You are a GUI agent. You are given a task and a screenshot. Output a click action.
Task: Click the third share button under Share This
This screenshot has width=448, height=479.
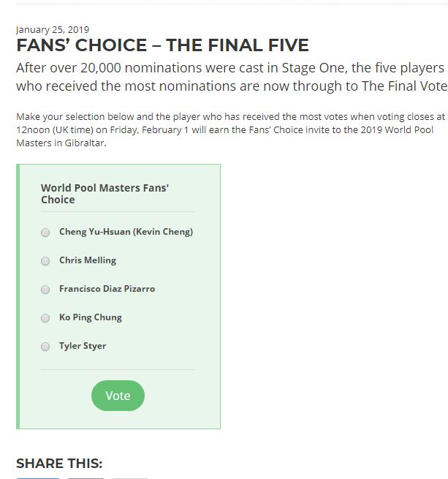point(129,478)
